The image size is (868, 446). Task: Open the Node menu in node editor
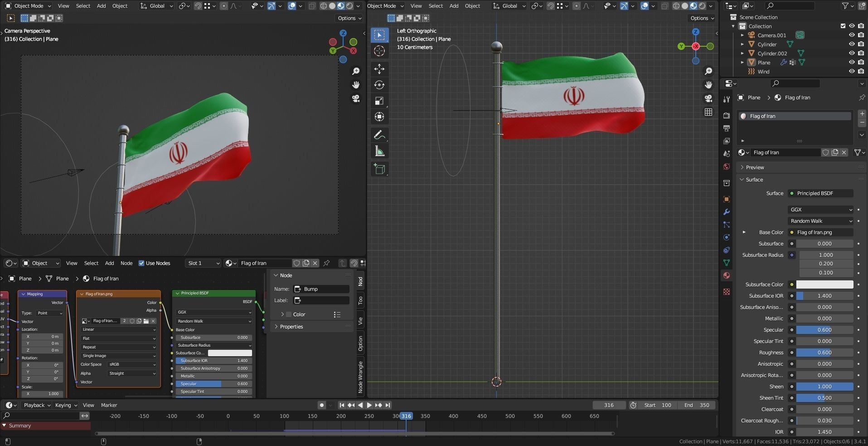click(x=126, y=263)
